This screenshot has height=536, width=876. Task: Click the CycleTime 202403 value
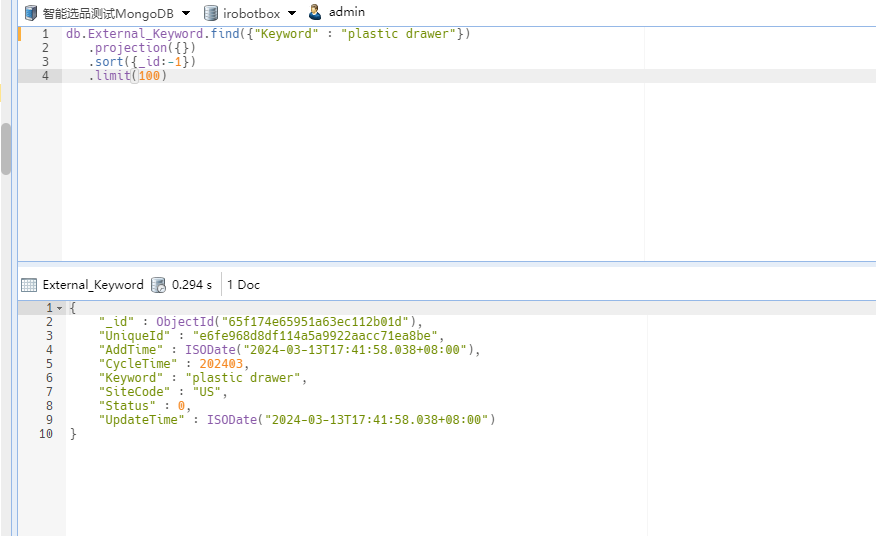[x=221, y=364]
